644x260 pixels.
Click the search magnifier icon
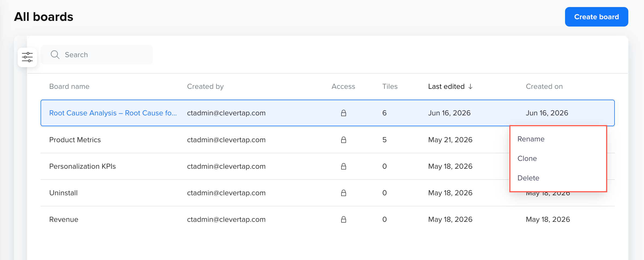point(55,55)
